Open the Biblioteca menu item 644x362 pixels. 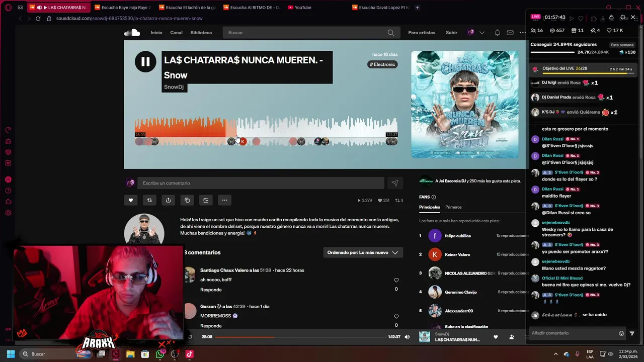click(x=201, y=33)
